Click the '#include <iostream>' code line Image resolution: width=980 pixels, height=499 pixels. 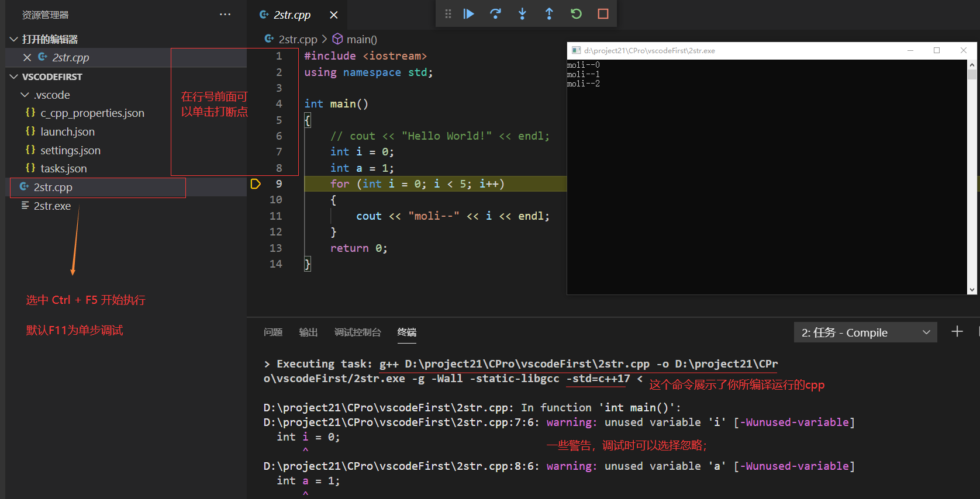click(x=365, y=56)
